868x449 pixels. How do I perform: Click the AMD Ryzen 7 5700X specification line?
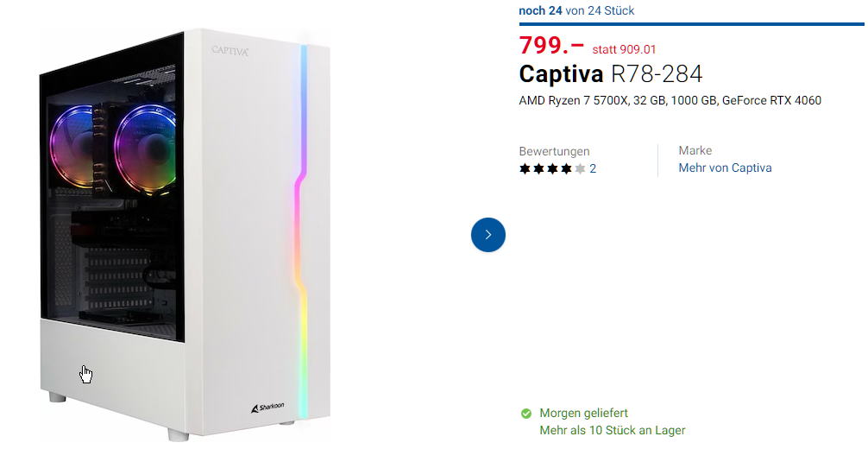[x=670, y=101]
